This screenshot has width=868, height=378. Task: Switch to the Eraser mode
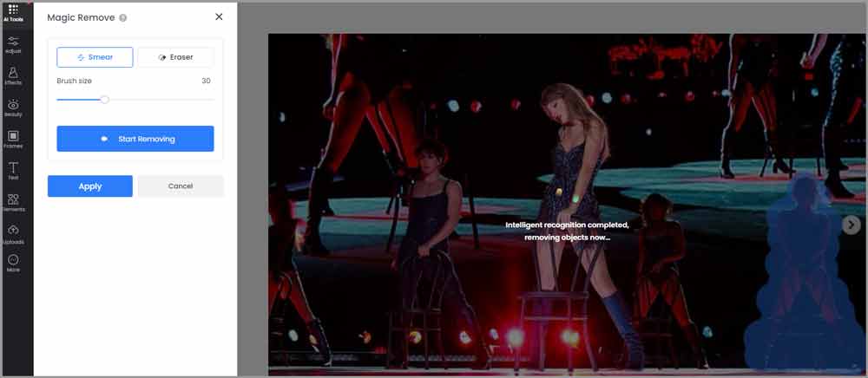pyautogui.click(x=175, y=57)
